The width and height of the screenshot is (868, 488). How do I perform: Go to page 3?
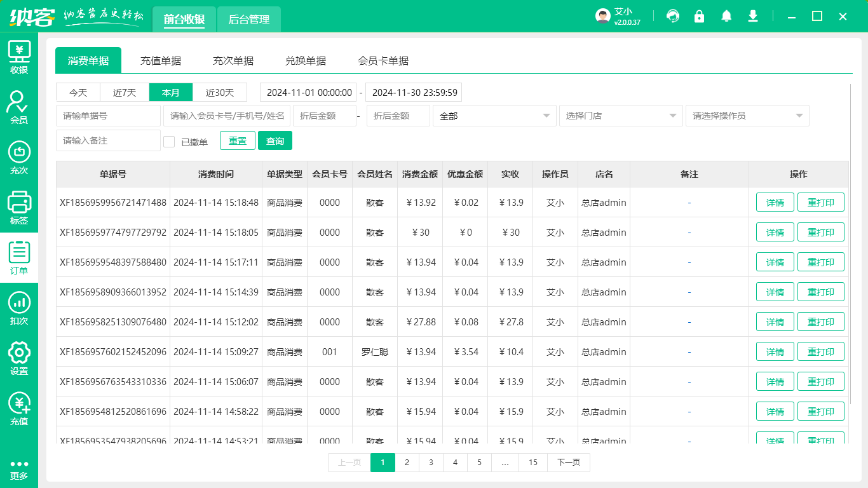431,463
